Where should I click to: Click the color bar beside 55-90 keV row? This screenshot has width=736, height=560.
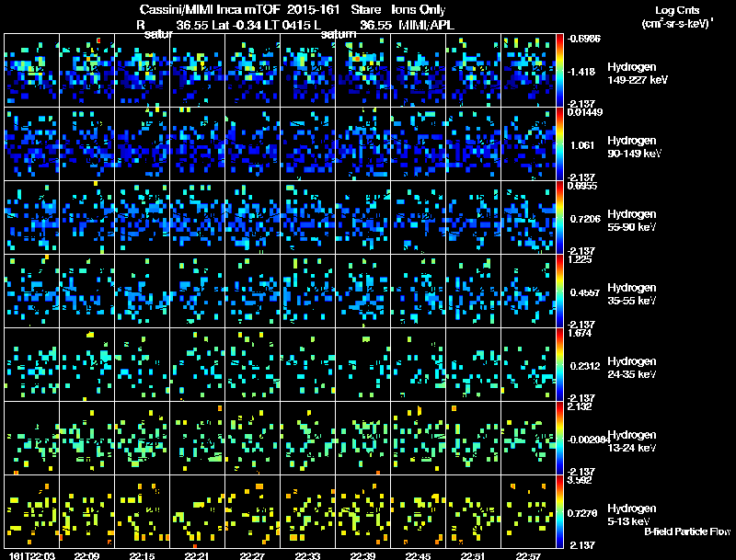[x=559, y=218]
